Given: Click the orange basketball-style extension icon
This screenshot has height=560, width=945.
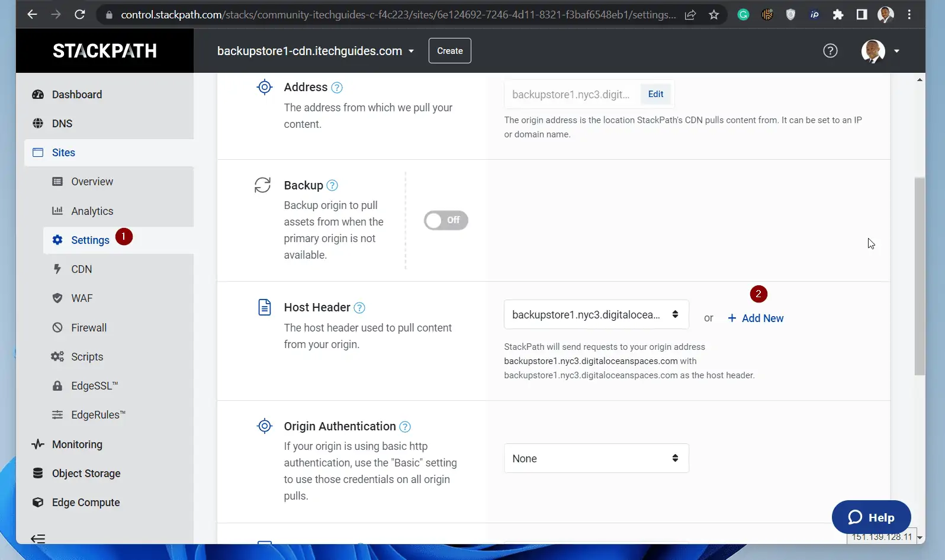Looking at the screenshot, I should point(767,15).
